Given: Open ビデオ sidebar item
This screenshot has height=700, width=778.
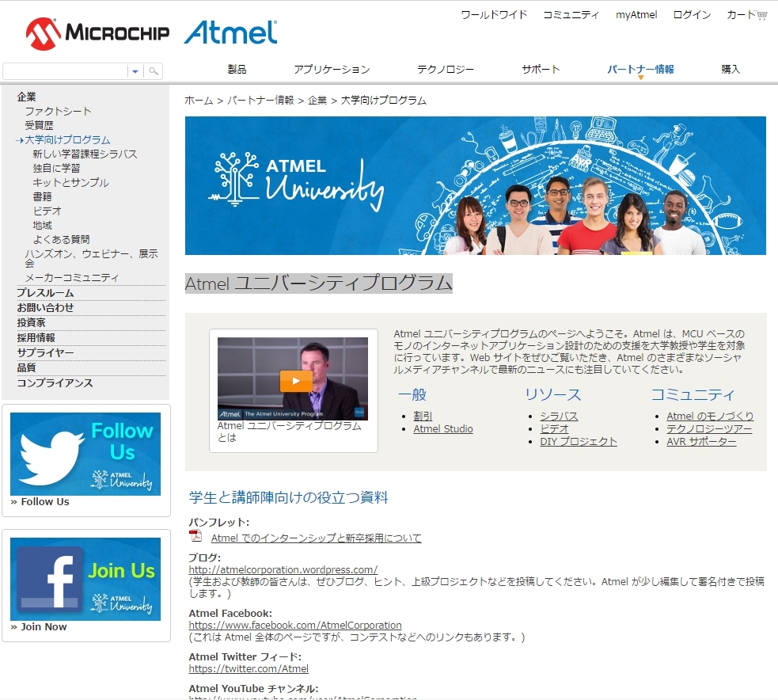Looking at the screenshot, I should [x=47, y=211].
